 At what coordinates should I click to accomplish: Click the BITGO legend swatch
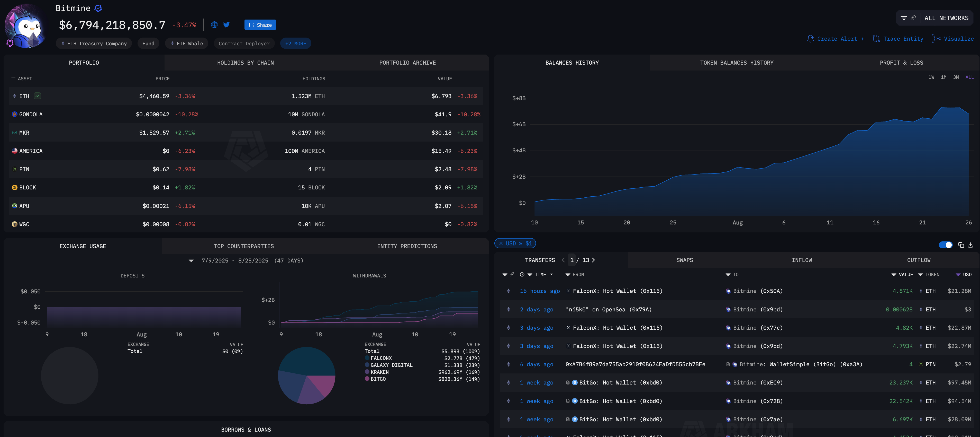pos(367,379)
